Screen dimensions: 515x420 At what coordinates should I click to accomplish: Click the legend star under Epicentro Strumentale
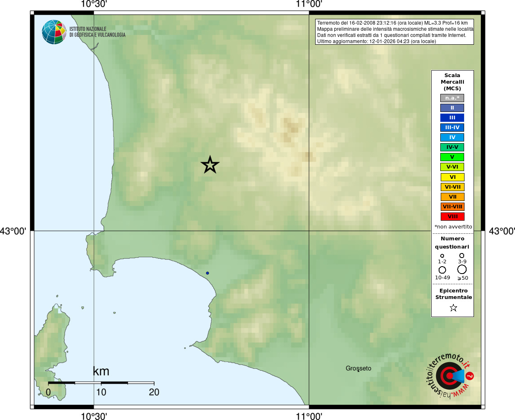[x=453, y=308]
